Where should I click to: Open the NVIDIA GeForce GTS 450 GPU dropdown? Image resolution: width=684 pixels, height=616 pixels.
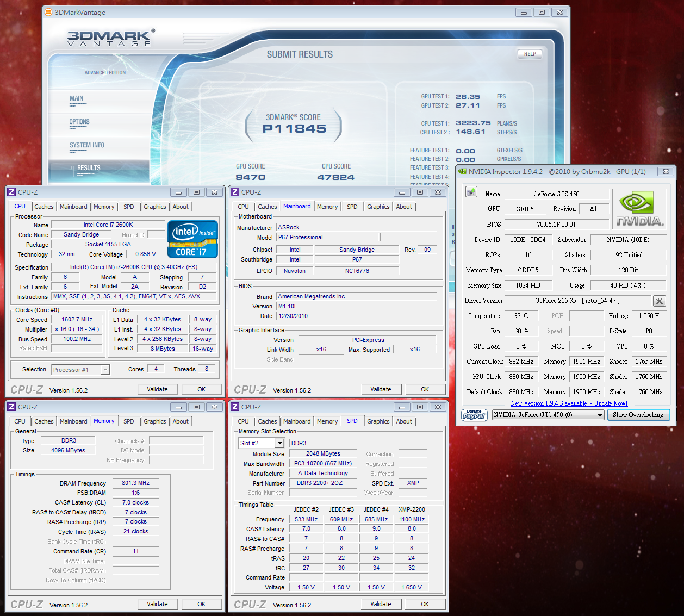[x=600, y=415]
